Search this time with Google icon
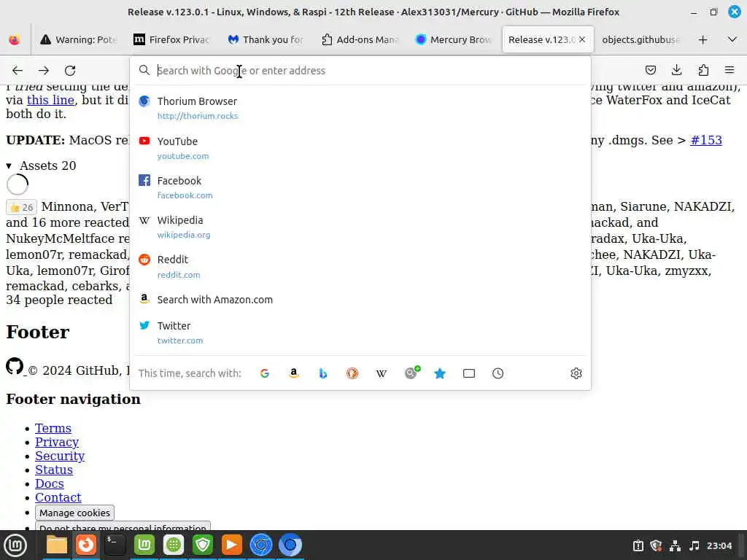This screenshot has width=747, height=560. coord(265,373)
